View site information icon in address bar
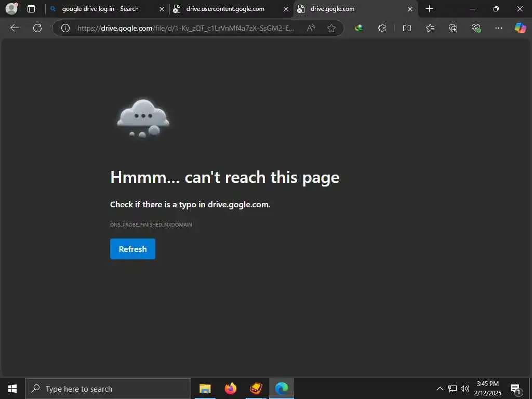 click(65, 28)
